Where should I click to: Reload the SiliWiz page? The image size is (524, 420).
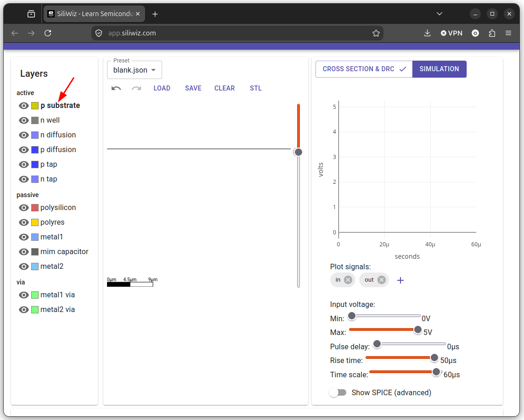48,33
